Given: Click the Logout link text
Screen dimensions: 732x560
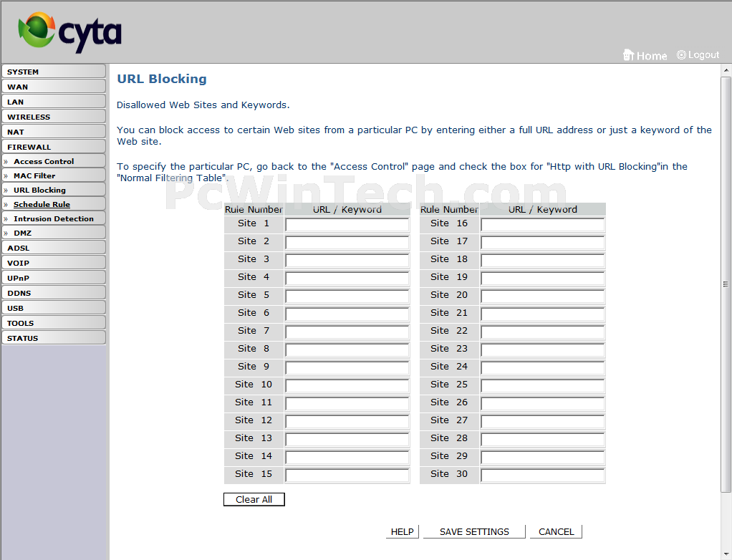Looking at the screenshot, I should pos(703,54).
